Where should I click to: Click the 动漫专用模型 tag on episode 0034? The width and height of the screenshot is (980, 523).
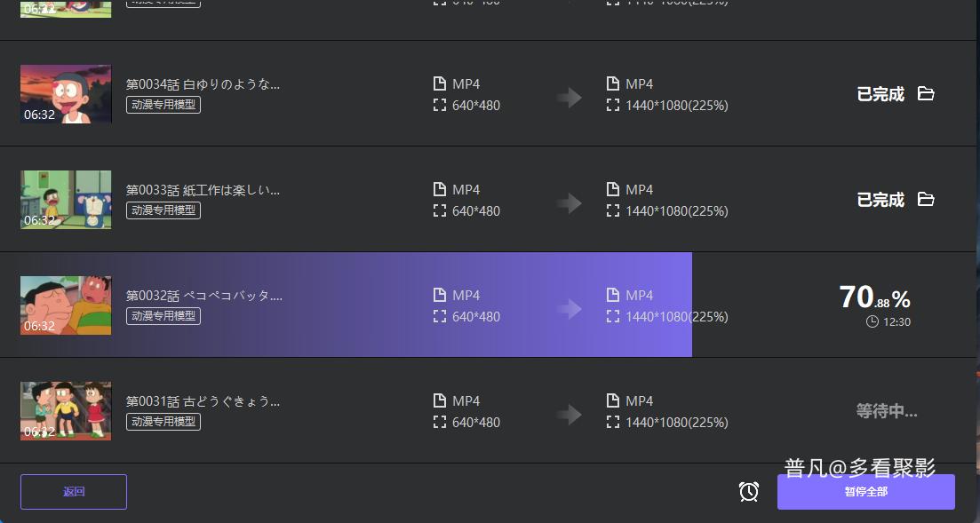point(163,105)
